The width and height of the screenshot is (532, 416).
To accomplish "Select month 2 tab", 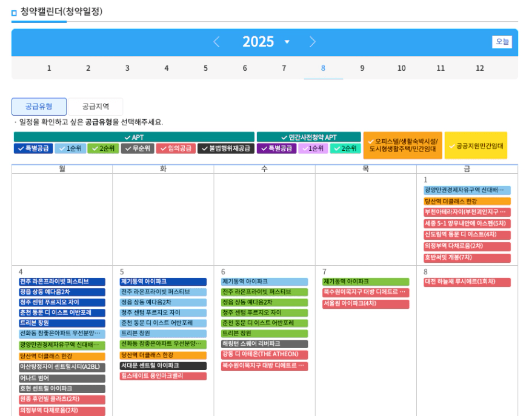I will [88, 68].
